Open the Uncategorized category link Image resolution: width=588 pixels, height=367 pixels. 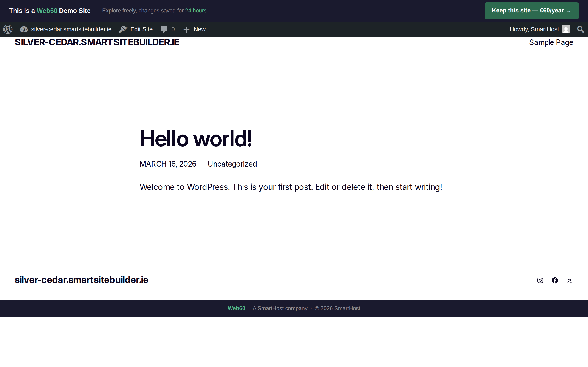tap(232, 164)
